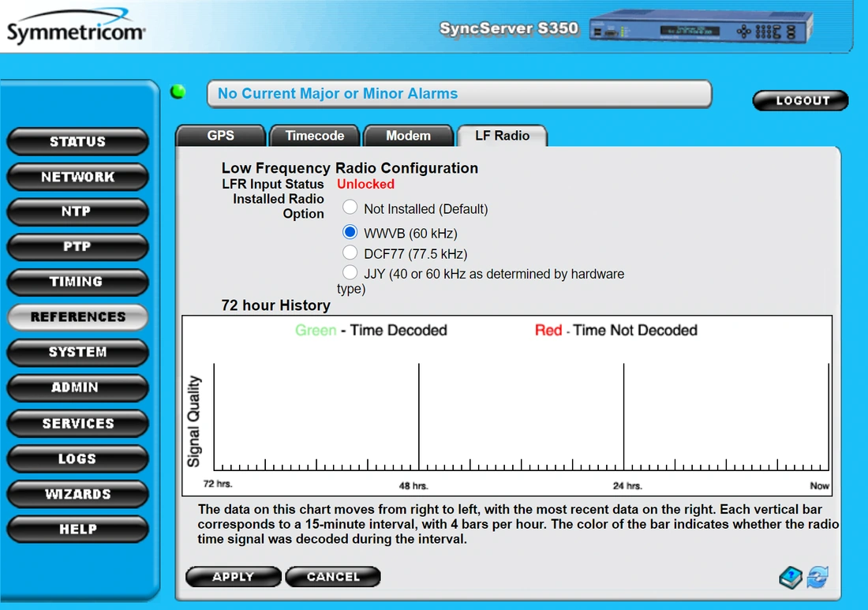Viewport: 868px width, 610px height.
Task: Open the Timecode tab
Action: 315,136
